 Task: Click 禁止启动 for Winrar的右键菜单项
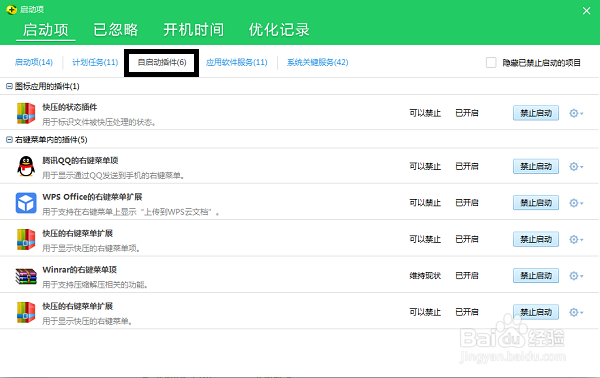[x=536, y=275]
